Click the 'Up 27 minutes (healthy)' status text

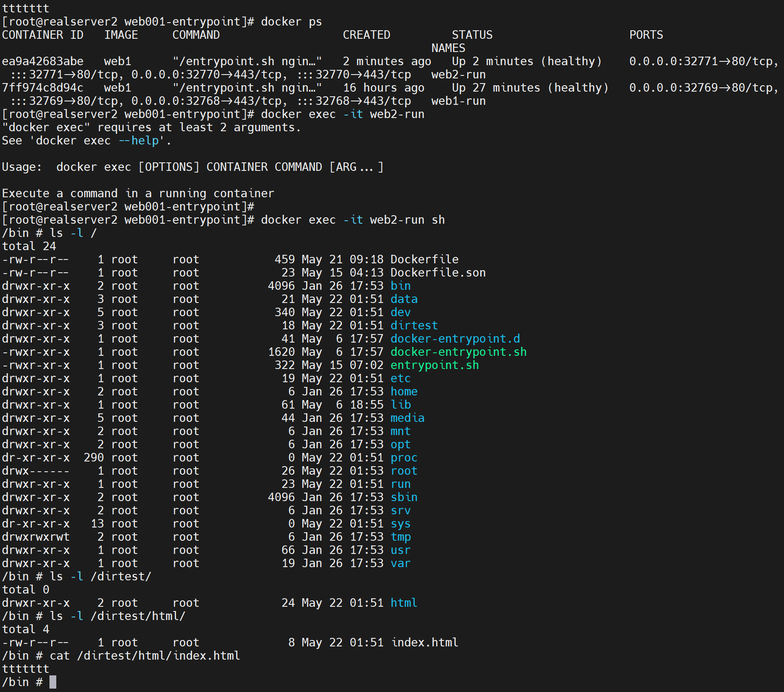(x=530, y=88)
